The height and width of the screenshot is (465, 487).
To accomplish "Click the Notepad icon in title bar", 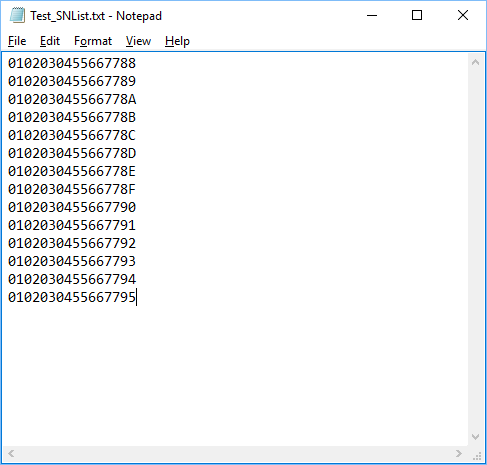I will (17, 16).
